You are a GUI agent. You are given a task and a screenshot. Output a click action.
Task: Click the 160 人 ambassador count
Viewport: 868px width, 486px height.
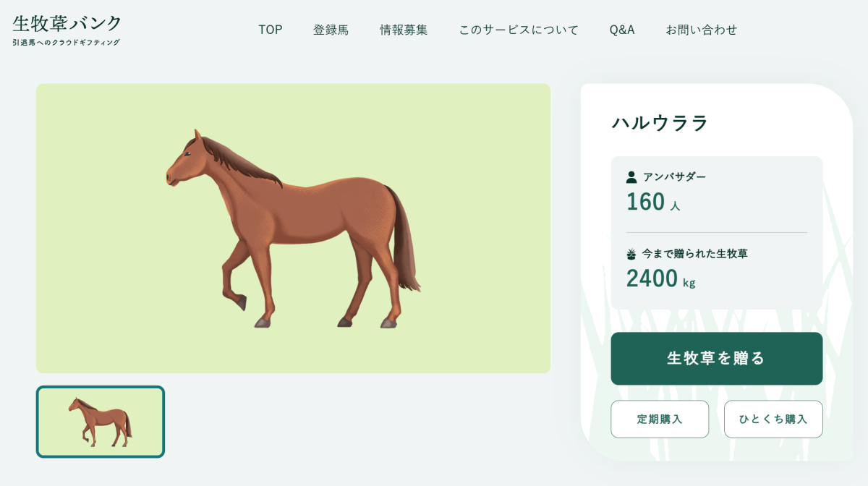coord(652,202)
